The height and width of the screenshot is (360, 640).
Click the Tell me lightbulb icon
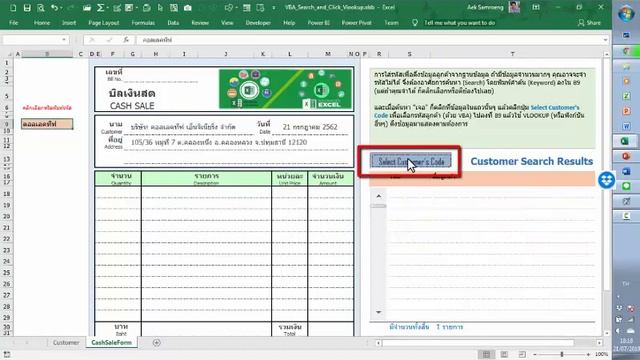(415, 23)
